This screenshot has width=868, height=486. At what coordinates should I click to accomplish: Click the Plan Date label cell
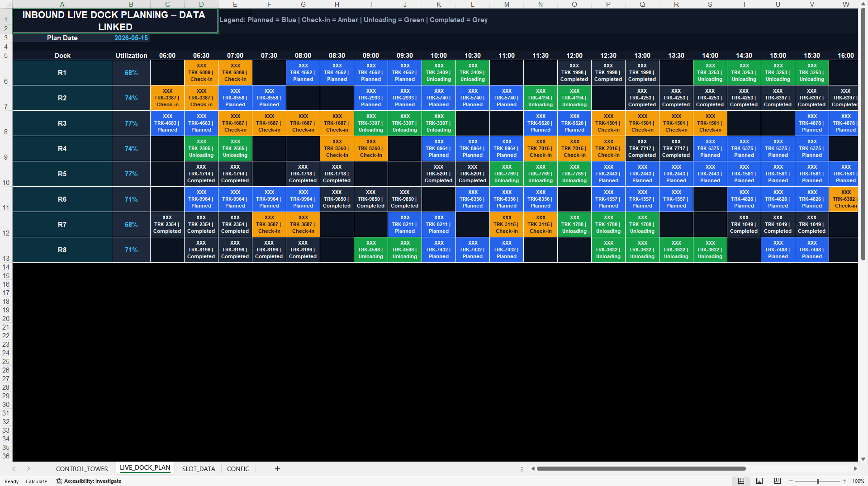[x=62, y=38]
